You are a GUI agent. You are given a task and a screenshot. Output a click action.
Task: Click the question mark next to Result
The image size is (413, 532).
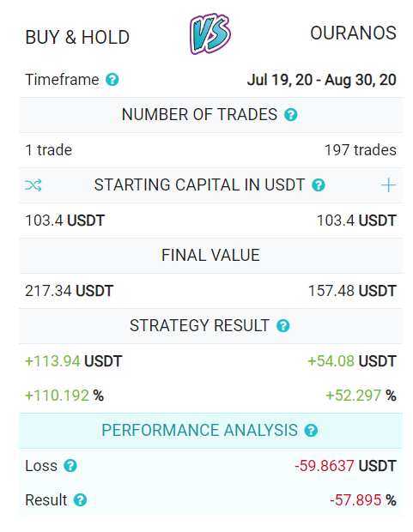click(x=80, y=500)
